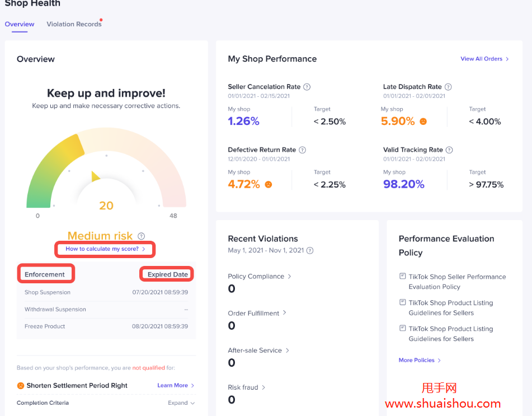This screenshot has height=416, width=532.
Task: Open After-sale Service violations details
Action: [x=258, y=350]
